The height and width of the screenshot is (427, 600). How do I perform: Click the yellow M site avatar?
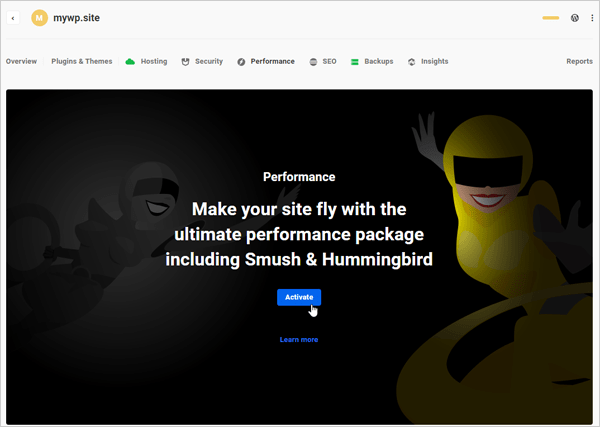pyautogui.click(x=40, y=18)
